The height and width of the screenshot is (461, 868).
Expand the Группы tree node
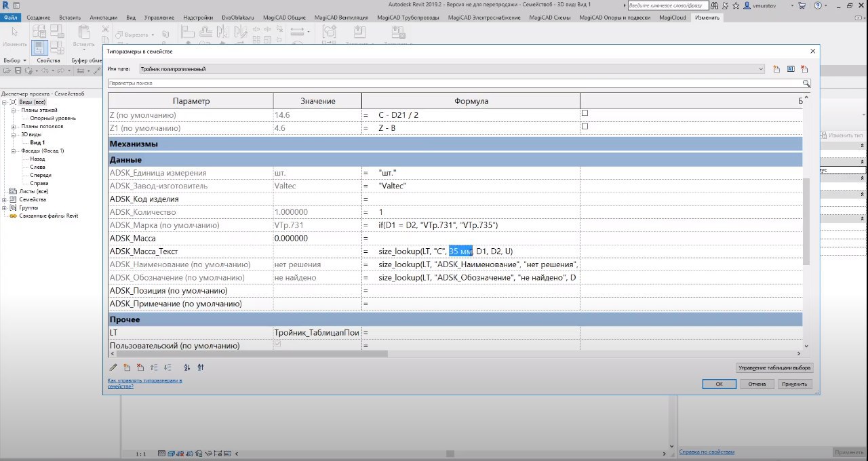tap(4, 207)
